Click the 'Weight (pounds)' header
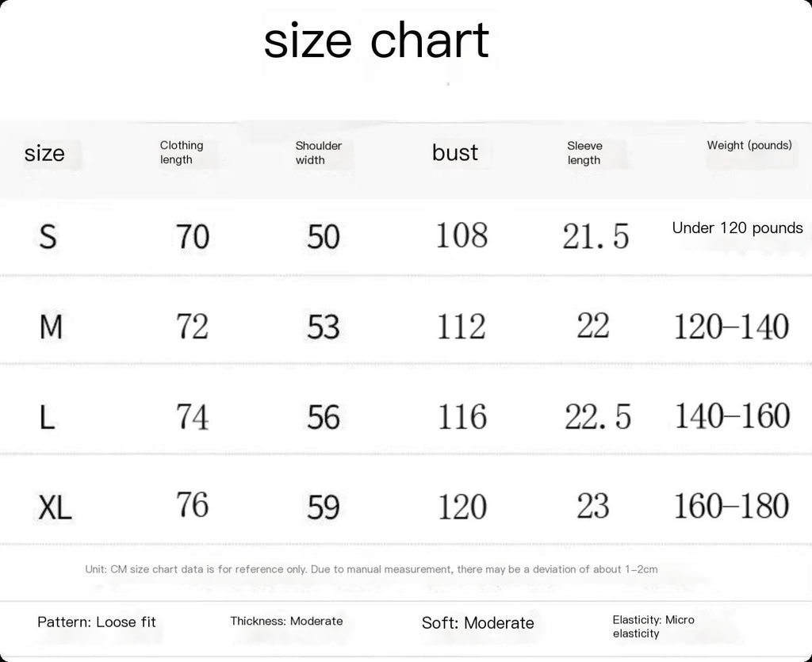 tap(749, 145)
